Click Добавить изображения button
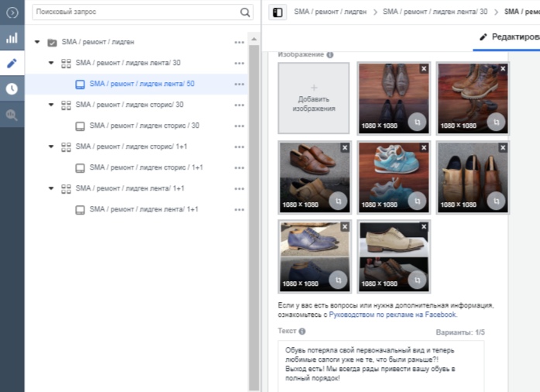Viewport: 540px width, 392px height. [x=314, y=98]
